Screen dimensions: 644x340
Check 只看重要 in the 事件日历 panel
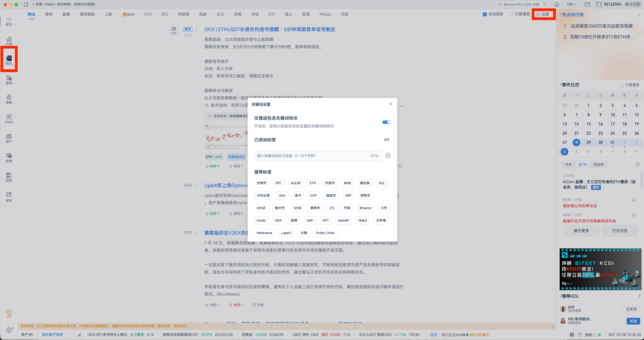pyautogui.click(x=622, y=85)
